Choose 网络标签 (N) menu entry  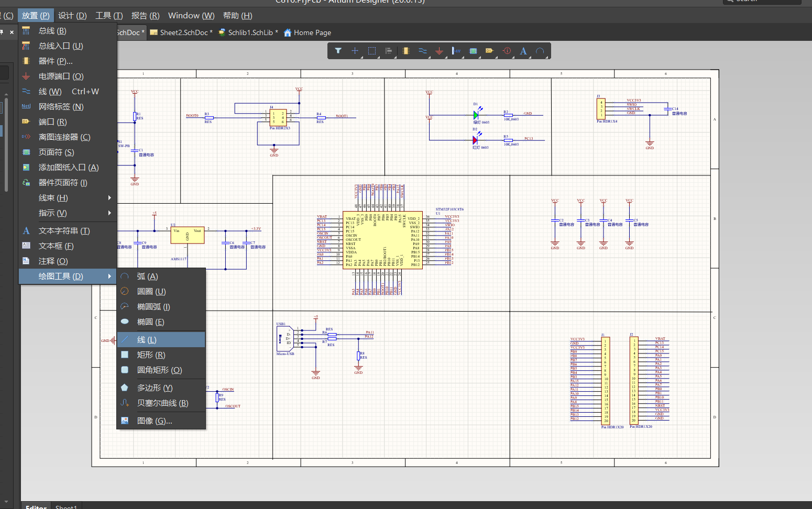[61, 107]
